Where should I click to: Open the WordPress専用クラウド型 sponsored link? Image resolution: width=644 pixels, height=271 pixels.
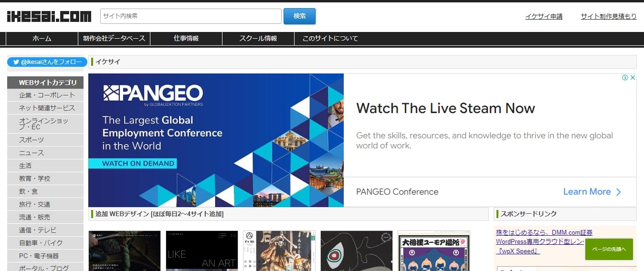pyautogui.click(x=539, y=241)
